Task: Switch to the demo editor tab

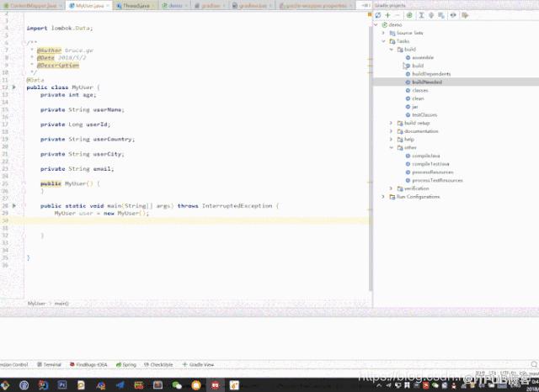Action: click(x=174, y=6)
